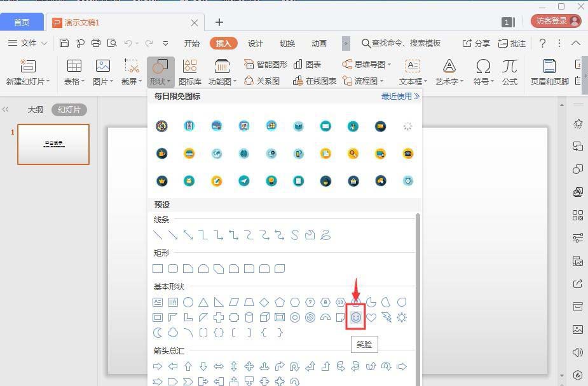Click the guest login (访客登录) button
This screenshot has height=386, width=588.
(x=556, y=21)
